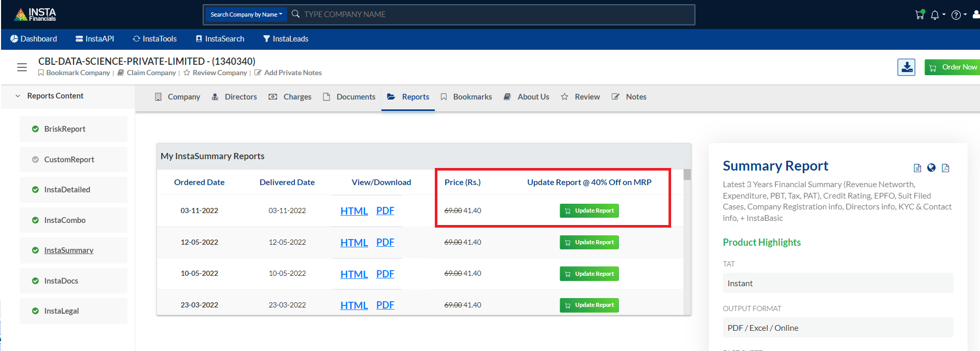This screenshot has height=351, width=980.
Task: Click the PDF / Excel / Online output format
Action: coord(838,328)
